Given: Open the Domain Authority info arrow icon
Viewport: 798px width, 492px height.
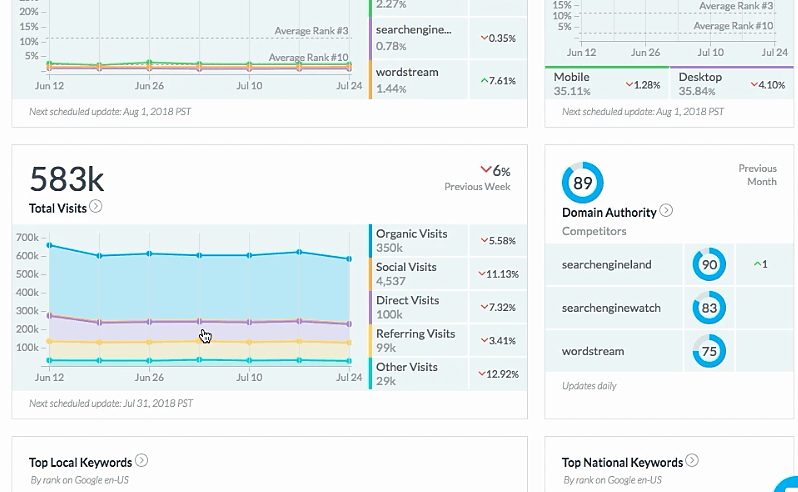Looking at the screenshot, I should [x=666, y=210].
